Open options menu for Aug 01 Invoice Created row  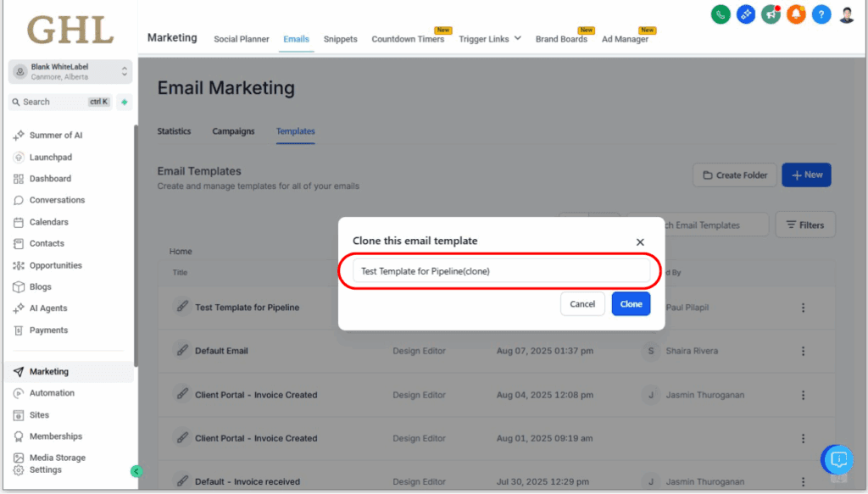(x=804, y=438)
